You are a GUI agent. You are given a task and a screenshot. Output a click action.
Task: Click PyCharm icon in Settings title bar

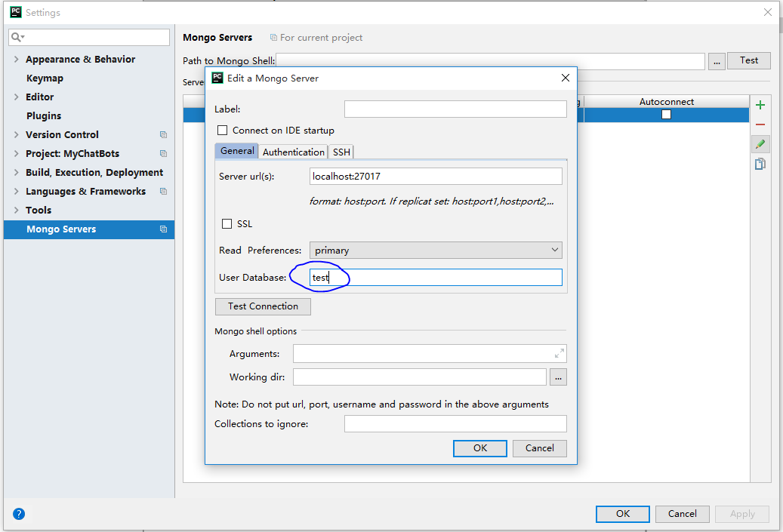[16, 12]
